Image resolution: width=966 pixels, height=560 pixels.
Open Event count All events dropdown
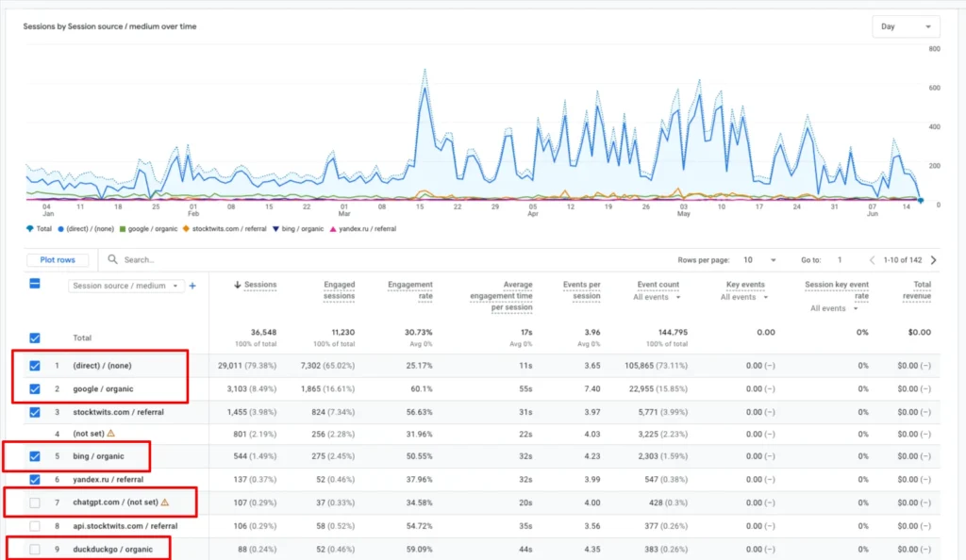coord(657,297)
